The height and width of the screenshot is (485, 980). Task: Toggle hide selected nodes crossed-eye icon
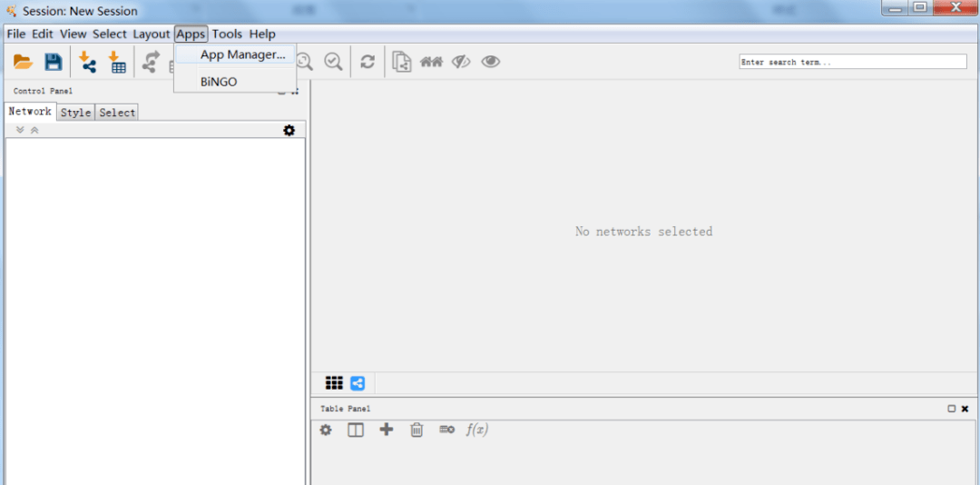coord(461,62)
